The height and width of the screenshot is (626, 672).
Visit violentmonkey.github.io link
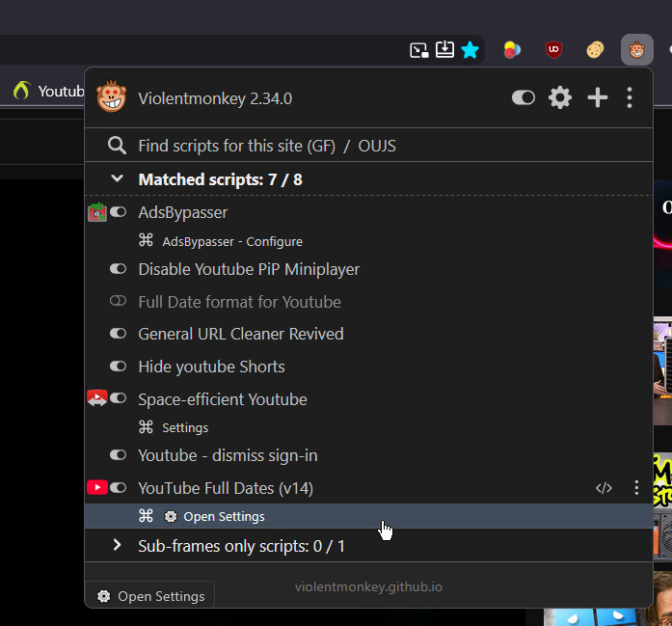(x=368, y=586)
